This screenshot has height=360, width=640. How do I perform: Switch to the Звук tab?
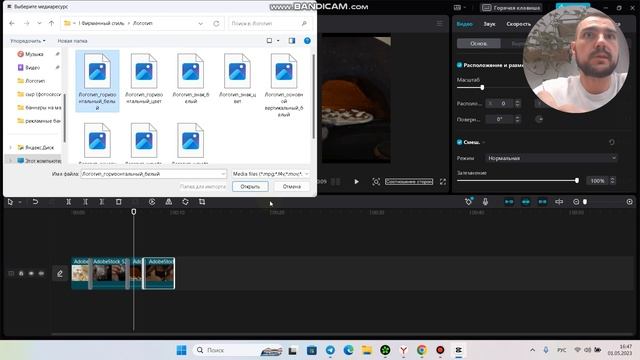click(489, 24)
